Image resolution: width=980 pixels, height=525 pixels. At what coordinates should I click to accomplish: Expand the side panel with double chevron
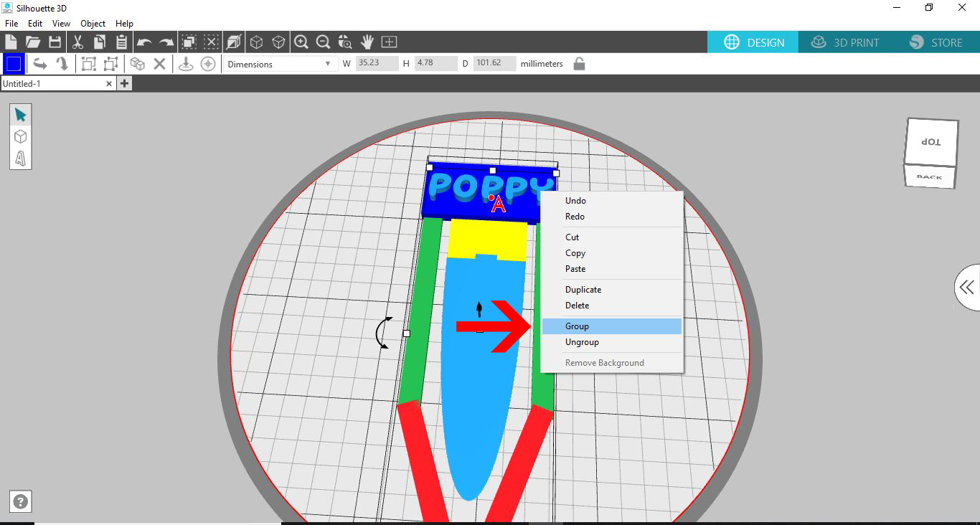(967, 288)
